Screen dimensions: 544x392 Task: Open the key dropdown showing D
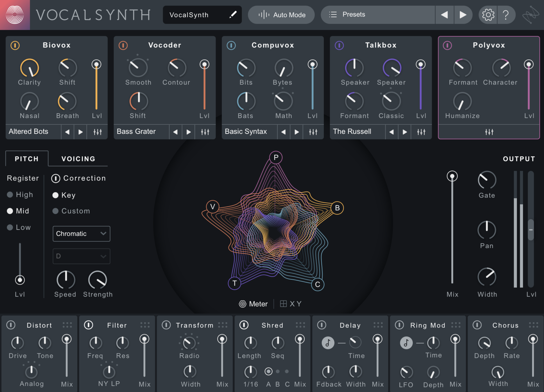81,256
